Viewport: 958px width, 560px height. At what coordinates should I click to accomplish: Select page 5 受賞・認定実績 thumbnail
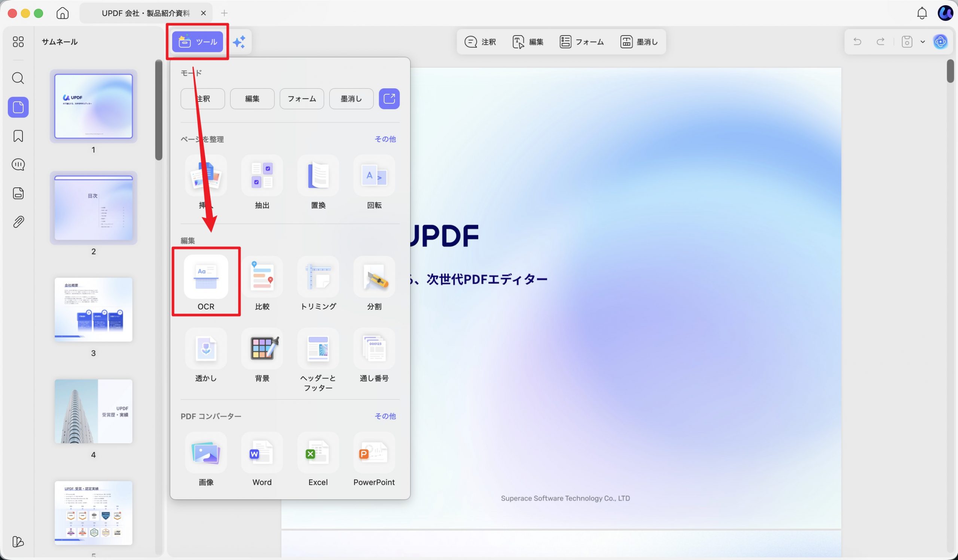[94, 513]
